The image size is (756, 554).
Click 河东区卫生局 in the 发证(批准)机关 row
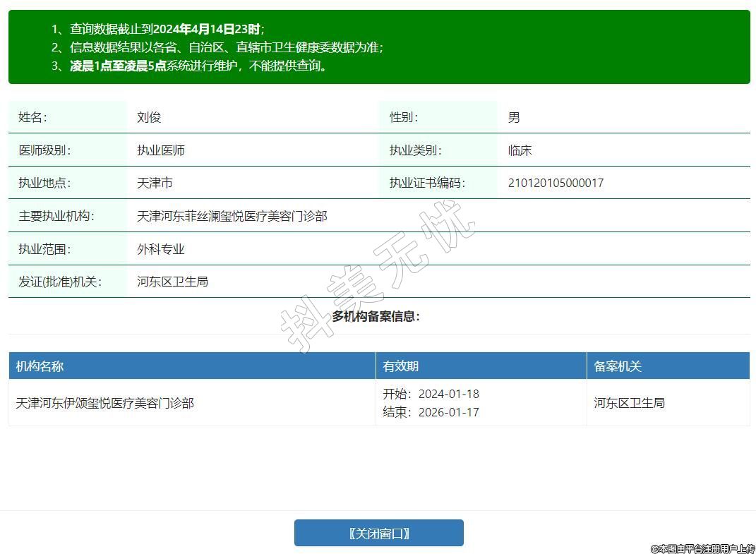[172, 282]
